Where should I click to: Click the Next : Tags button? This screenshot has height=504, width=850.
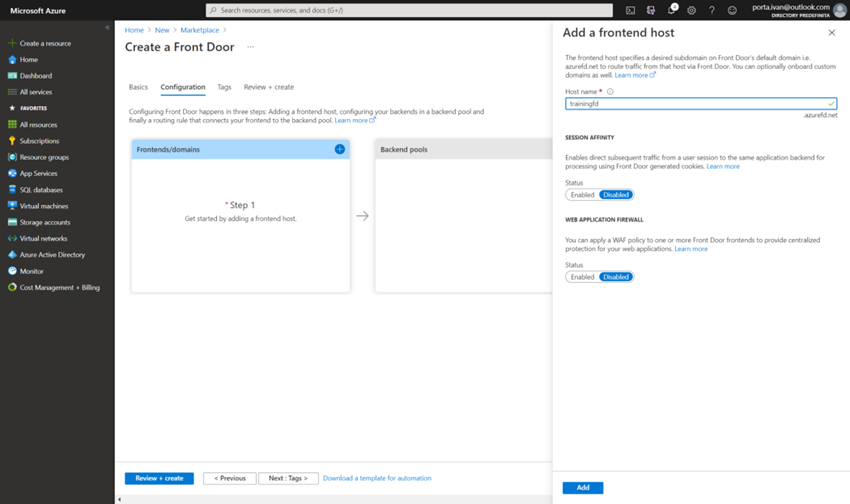pyautogui.click(x=288, y=479)
